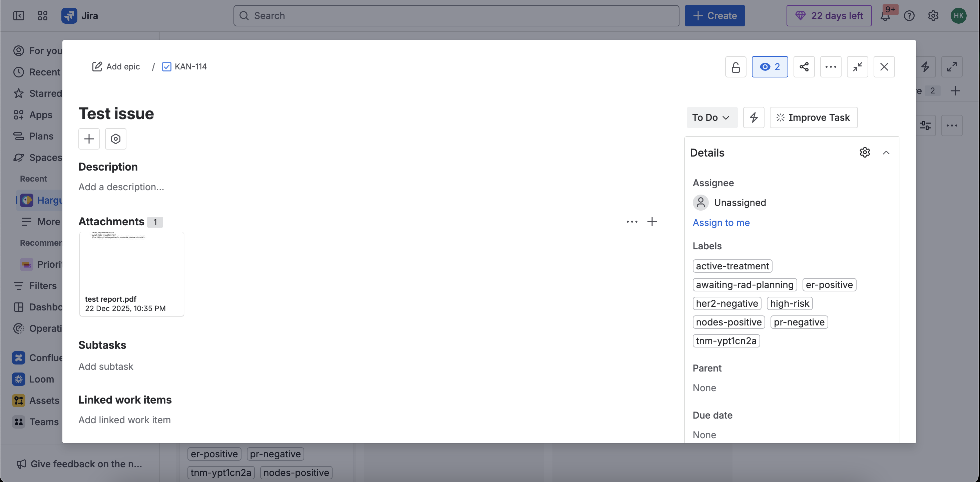The height and width of the screenshot is (482, 980).
Task: Click the automation lightning icon beside To Do
Action: (x=753, y=117)
